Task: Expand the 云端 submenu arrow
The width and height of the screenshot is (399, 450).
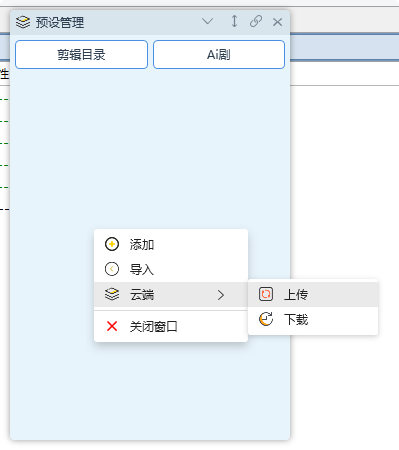Action: click(221, 295)
